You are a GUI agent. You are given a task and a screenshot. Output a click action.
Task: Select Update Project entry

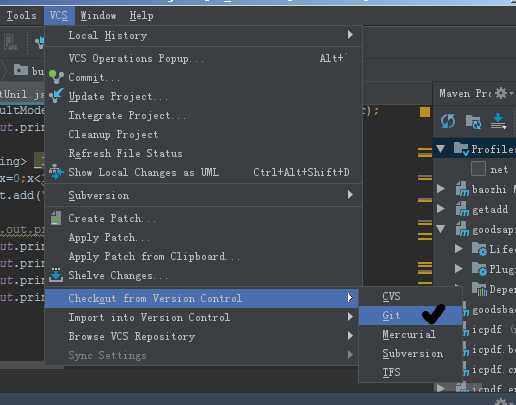coord(203,96)
